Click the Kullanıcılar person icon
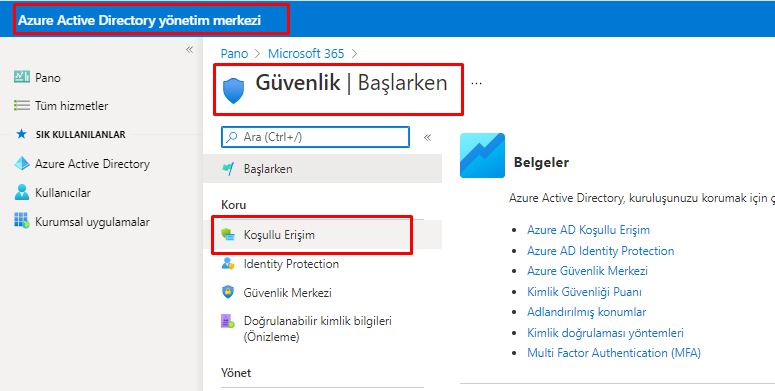The image size is (775, 391). click(22, 192)
